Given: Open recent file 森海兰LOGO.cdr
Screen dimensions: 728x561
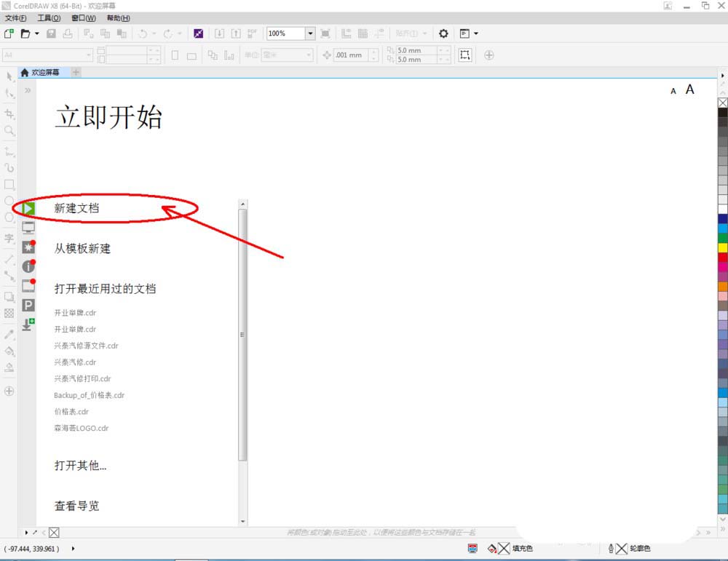Looking at the screenshot, I should click(82, 429).
